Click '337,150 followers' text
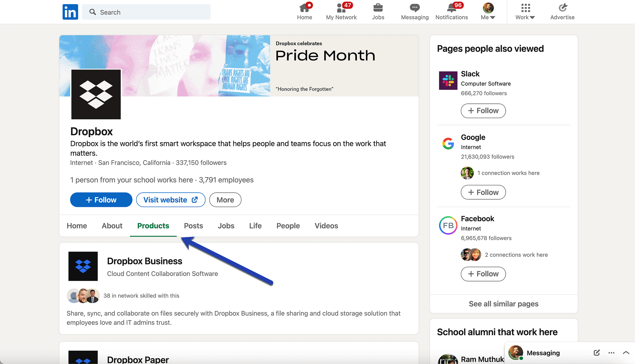This screenshot has height=364, width=635. (x=201, y=163)
